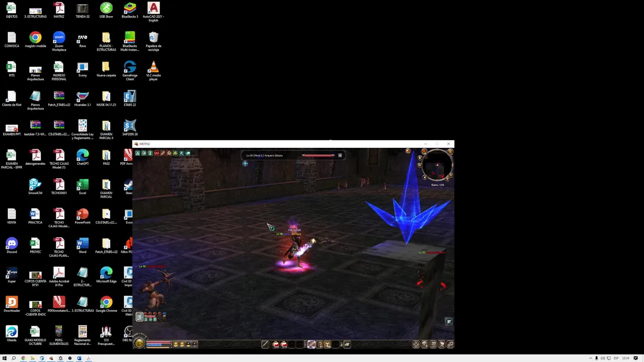The image size is (644, 362).
Task: Click the first round button in the bottom-right menu
Action: 416,344
